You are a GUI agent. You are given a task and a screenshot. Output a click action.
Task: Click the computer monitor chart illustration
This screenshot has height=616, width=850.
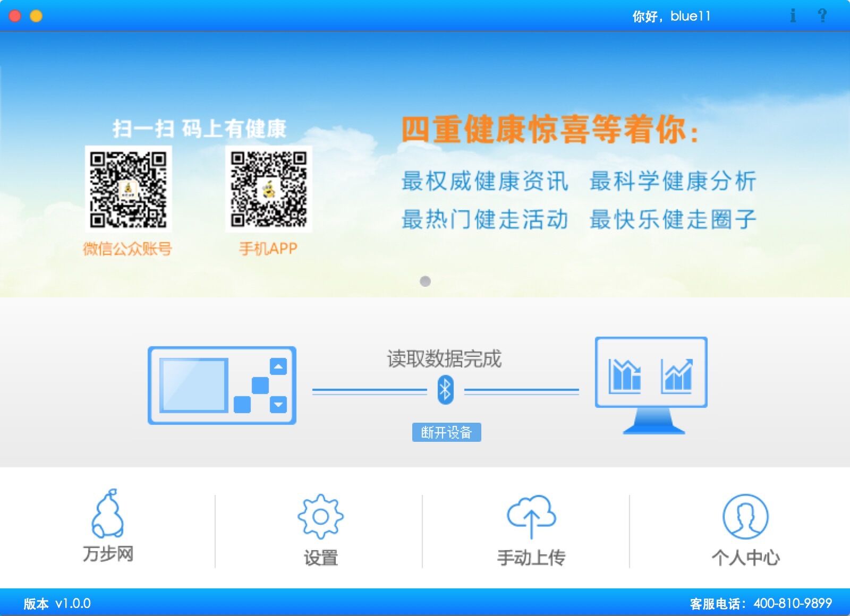[651, 386]
